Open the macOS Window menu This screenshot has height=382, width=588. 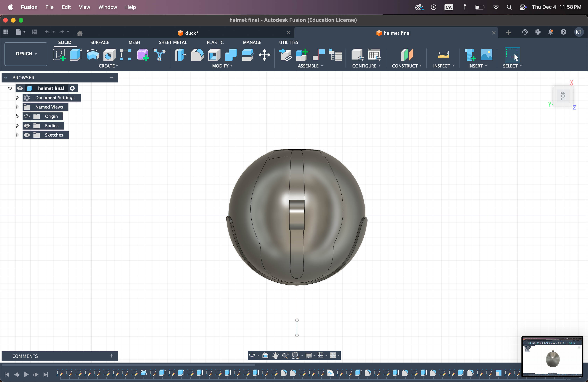click(x=108, y=7)
